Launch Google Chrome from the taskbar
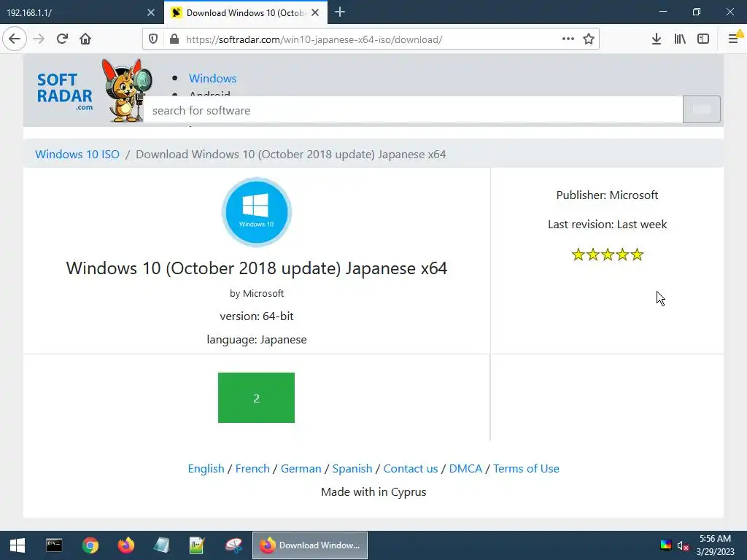 point(90,545)
